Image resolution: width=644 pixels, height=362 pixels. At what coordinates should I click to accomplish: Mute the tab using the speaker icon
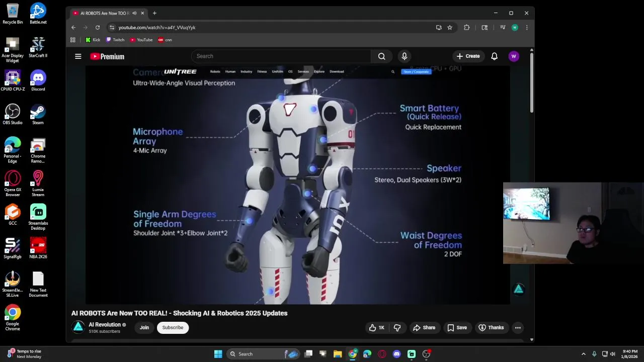pos(134,13)
